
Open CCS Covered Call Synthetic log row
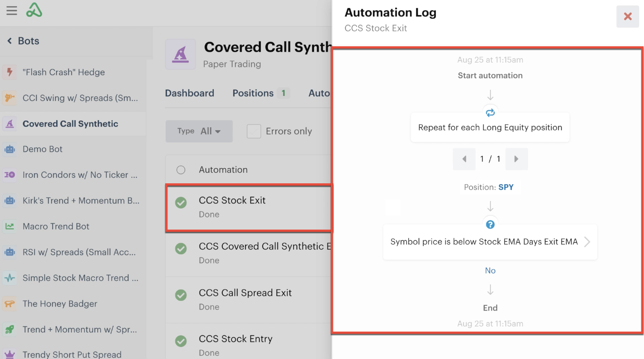[248, 253]
